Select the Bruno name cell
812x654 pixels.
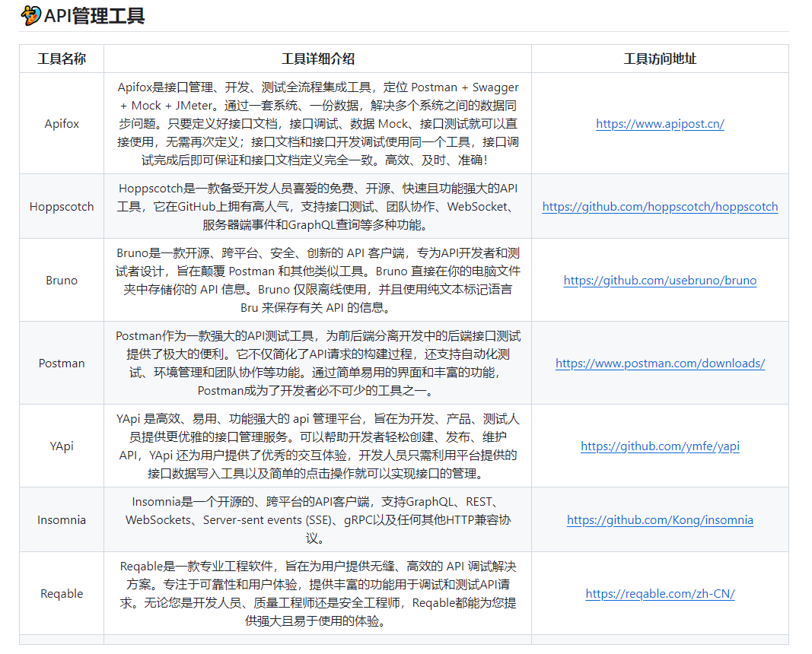tap(62, 280)
